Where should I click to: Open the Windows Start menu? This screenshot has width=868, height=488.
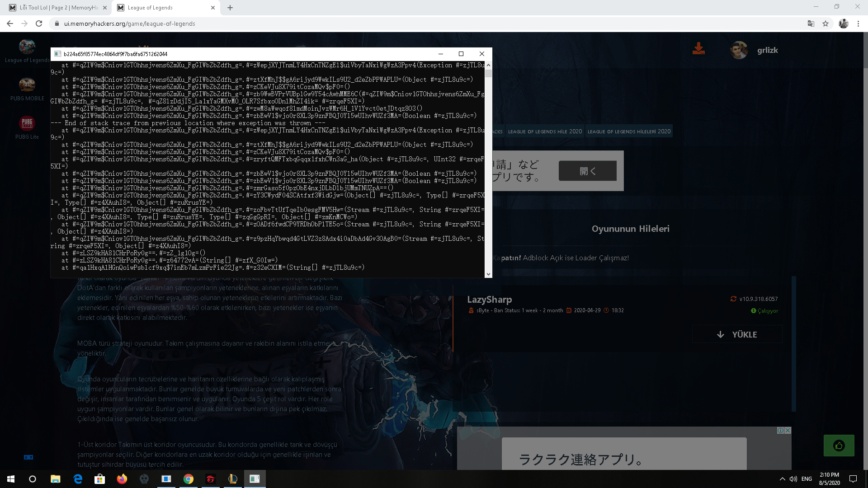click(x=11, y=479)
